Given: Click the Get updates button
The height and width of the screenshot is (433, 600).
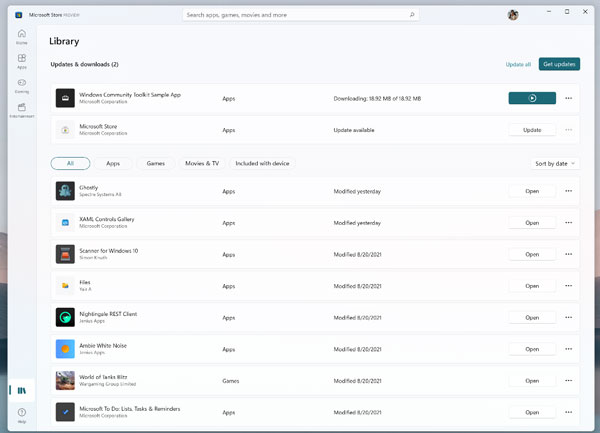Looking at the screenshot, I should click(x=559, y=64).
